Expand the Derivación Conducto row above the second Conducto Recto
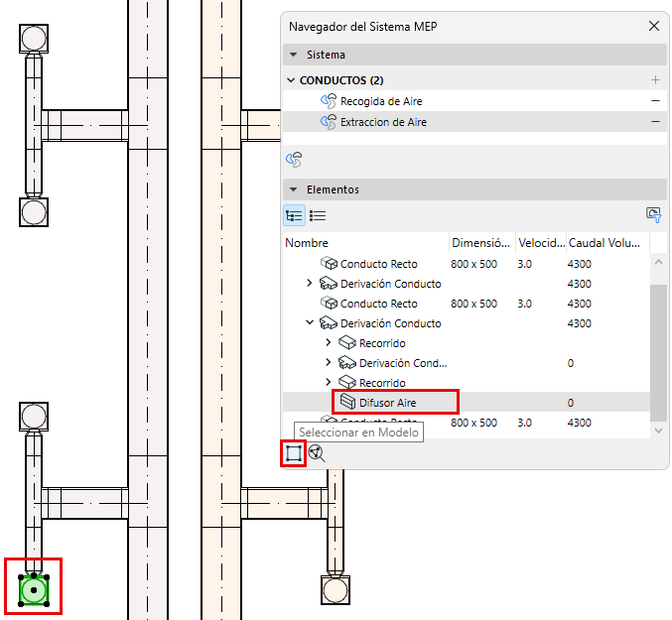This screenshot has height=620, width=672. pos(310,283)
